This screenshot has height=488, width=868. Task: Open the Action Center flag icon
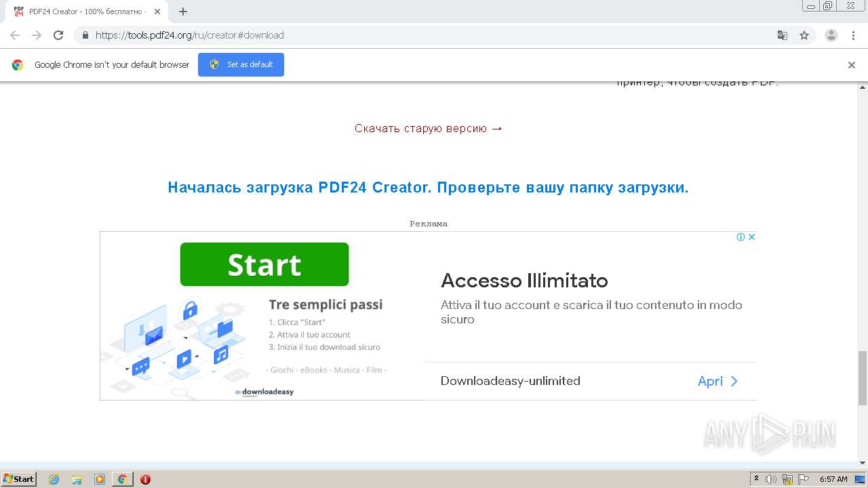pyautogui.click(x=804, y=479)
